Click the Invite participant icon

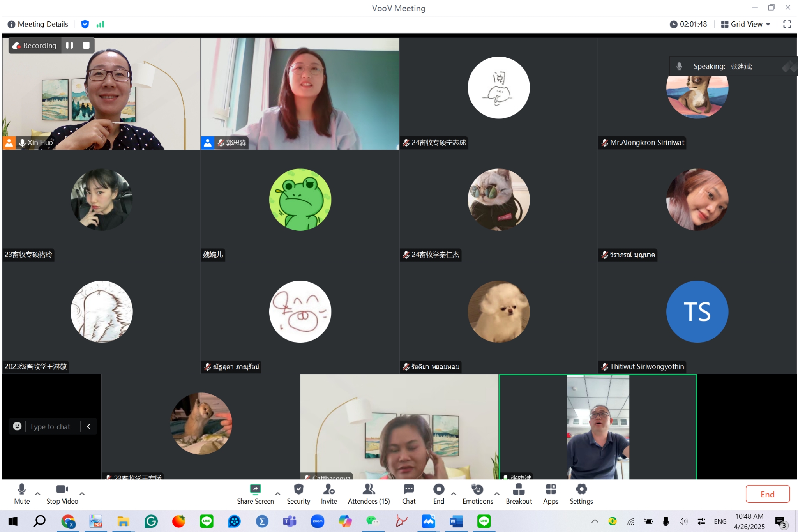[x=329, y=489]
